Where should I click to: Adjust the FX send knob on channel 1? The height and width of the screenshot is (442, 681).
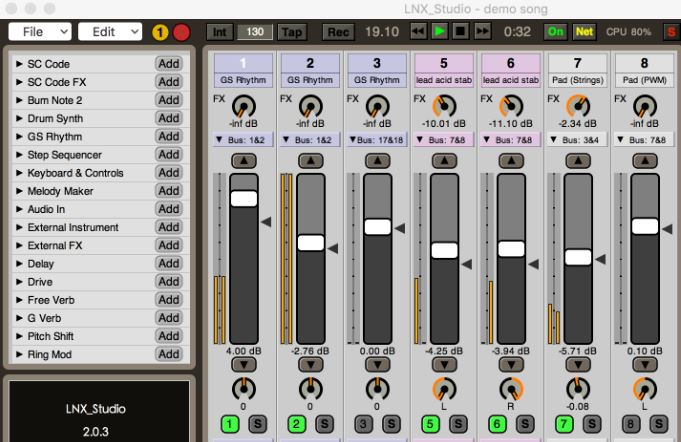(244, 106)
